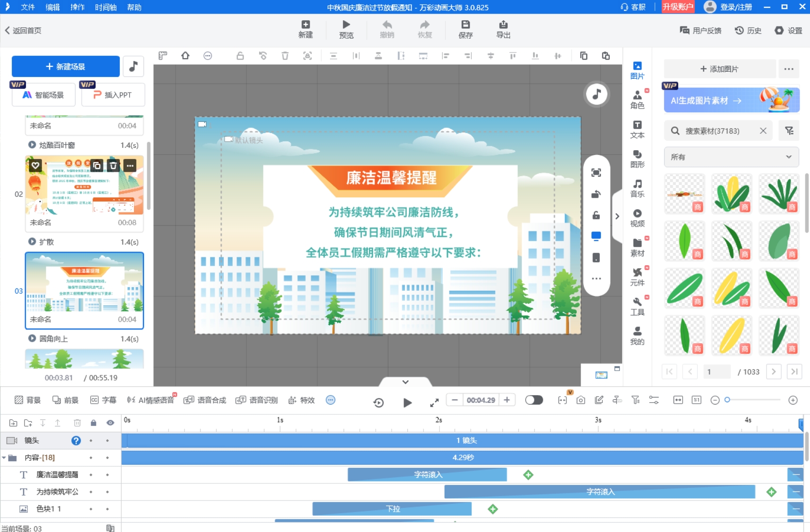Open the 时间轴 menu
810x532 pixels.
coord(104,7)
